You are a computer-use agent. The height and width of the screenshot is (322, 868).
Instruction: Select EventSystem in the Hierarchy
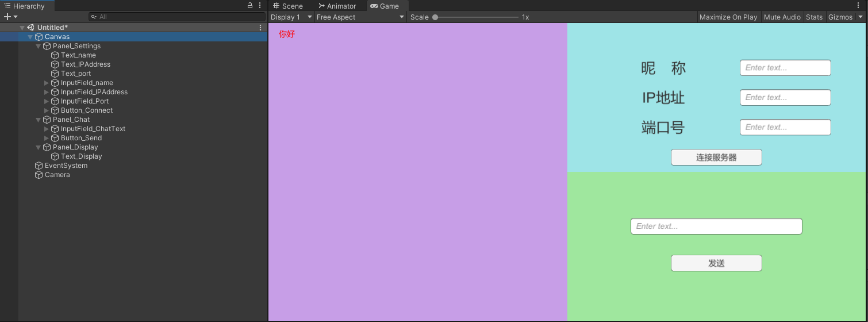click(x=66, y=166)
